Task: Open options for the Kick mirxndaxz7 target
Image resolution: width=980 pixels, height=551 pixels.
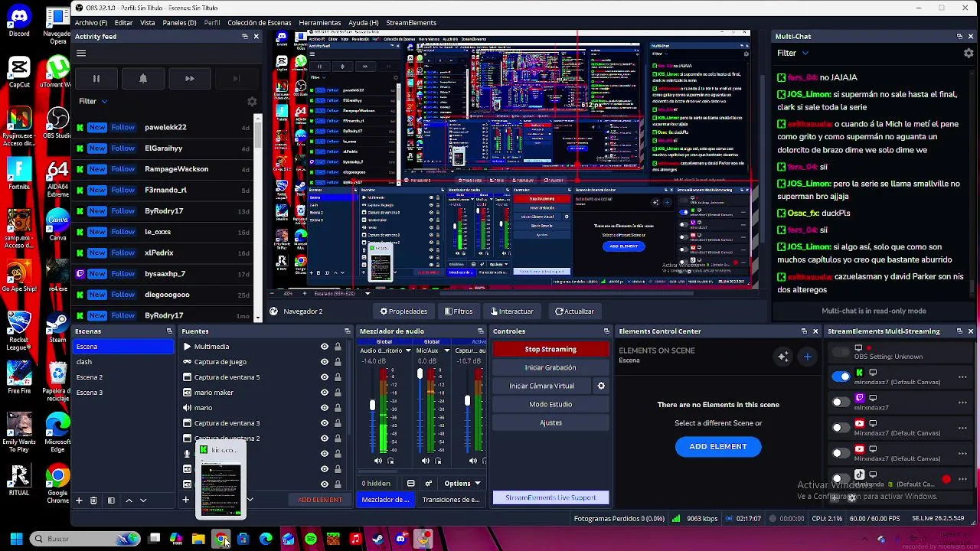Action: (x=962, y=377)
